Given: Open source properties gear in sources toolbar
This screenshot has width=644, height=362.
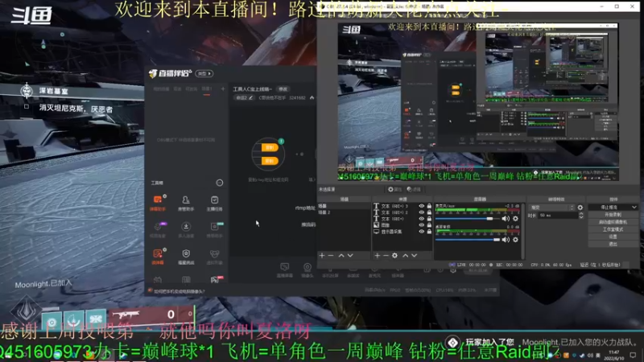Looking at the screenshot, I should (x=394, y=255).
